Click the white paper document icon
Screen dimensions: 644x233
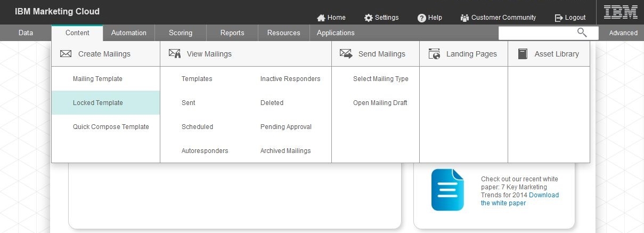pos(447,190)
